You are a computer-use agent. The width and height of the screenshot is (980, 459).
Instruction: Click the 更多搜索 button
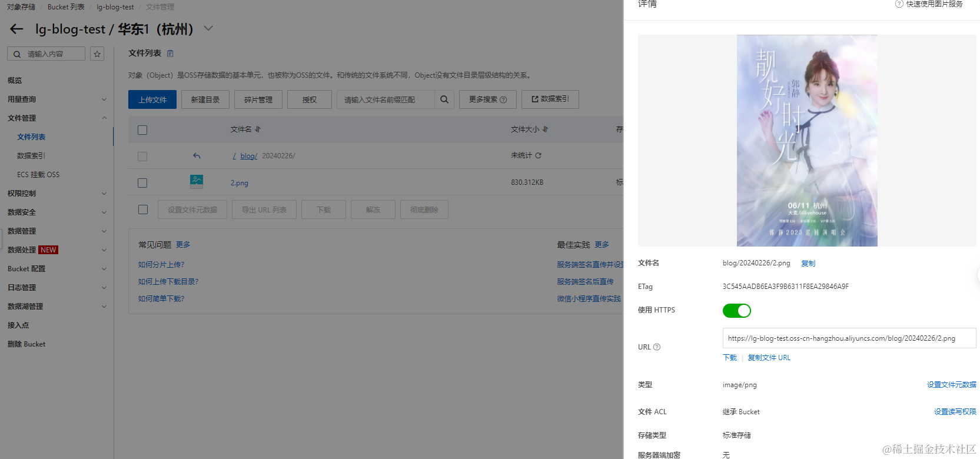(x=488, y=99)
